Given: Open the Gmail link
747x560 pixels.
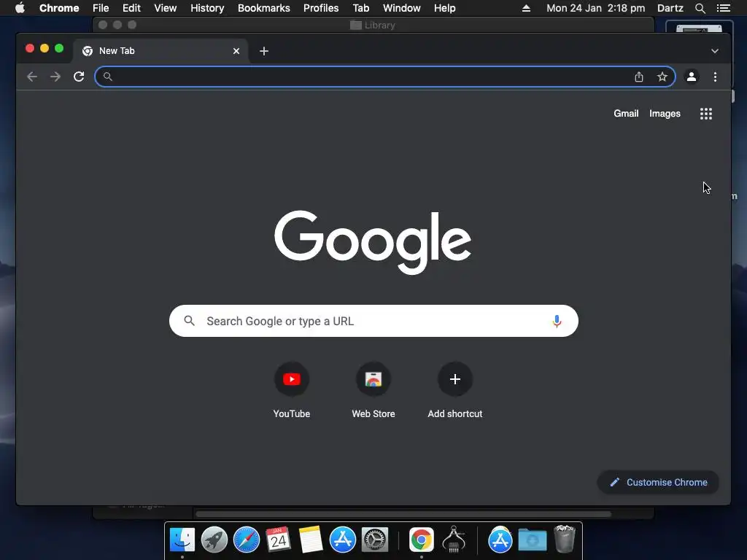Looking at the screenshot, I should [626, 114].
